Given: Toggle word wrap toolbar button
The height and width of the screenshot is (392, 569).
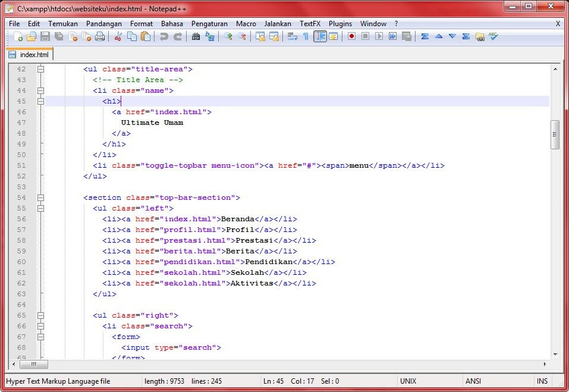Looking at the screenshot, I should [x=292, y=36].
